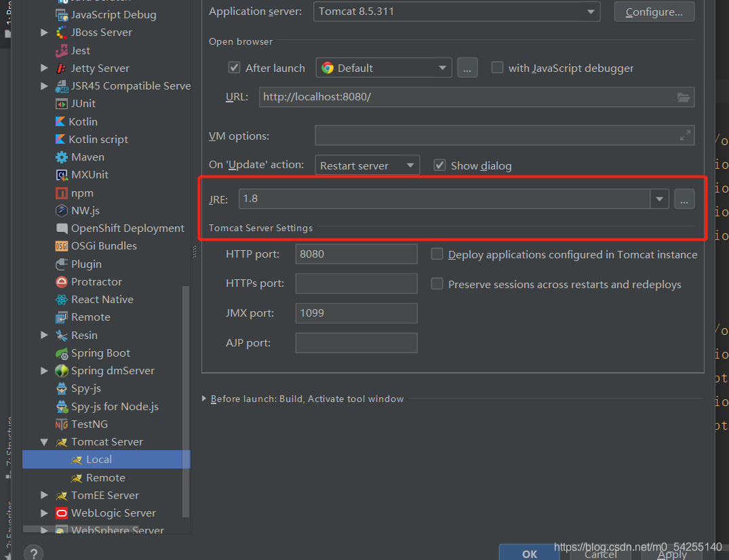
Task: Click the NW.js icon
Action: coord(61,211)
